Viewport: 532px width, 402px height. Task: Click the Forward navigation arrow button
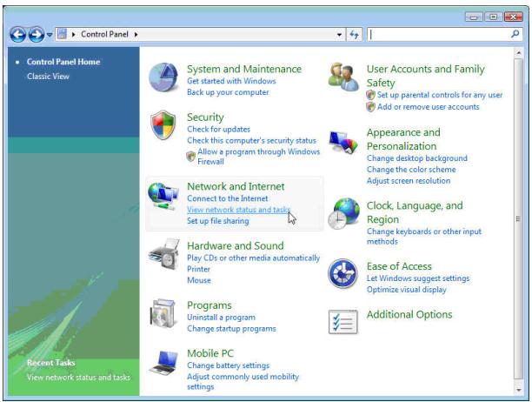click(x=36, y=34)
